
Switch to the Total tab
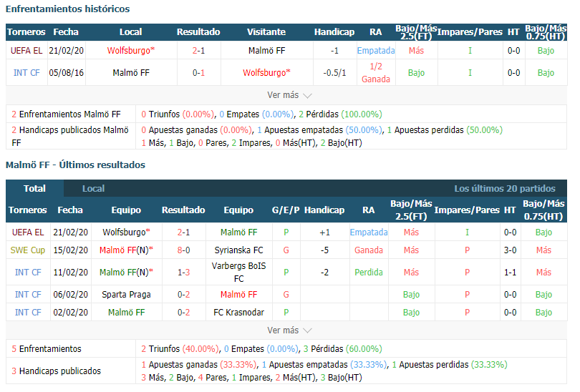click(34, 188)
